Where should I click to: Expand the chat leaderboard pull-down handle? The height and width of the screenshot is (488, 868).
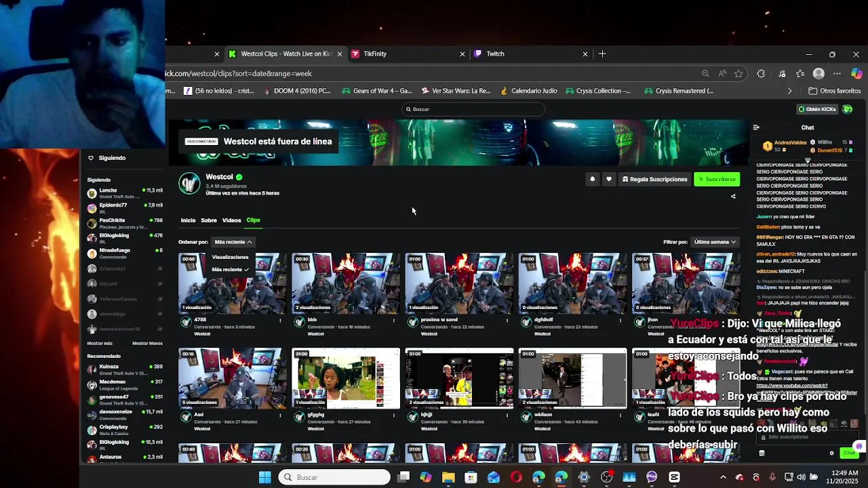coord(807,161)
